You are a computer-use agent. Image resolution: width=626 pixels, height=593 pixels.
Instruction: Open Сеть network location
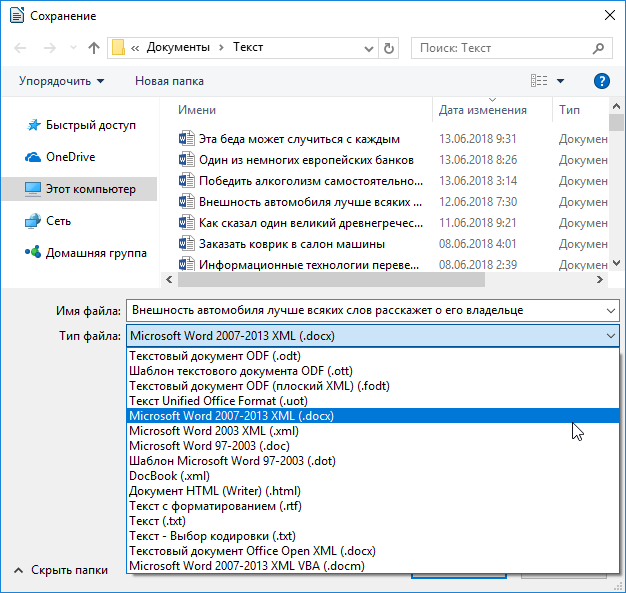[x=58, y=220]
